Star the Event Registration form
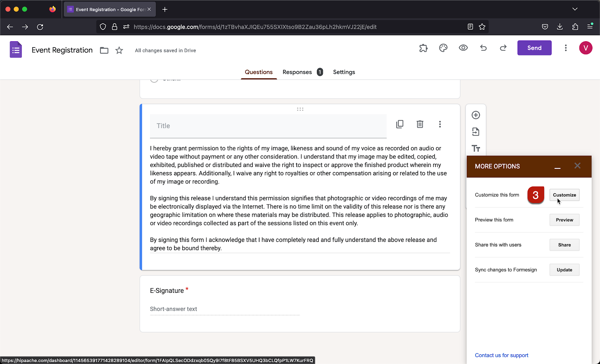This screenshot has height=364, width=600. (x=119, y=50)
